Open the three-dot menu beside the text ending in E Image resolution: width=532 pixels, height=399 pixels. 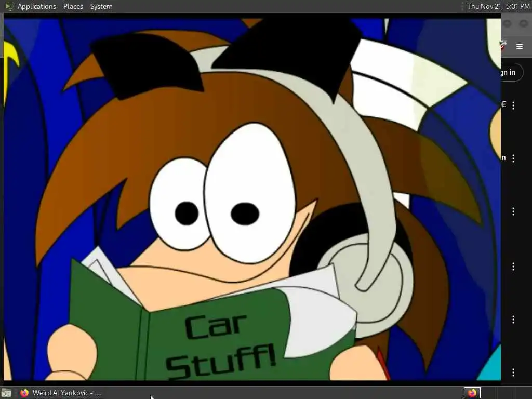[513, 105]
